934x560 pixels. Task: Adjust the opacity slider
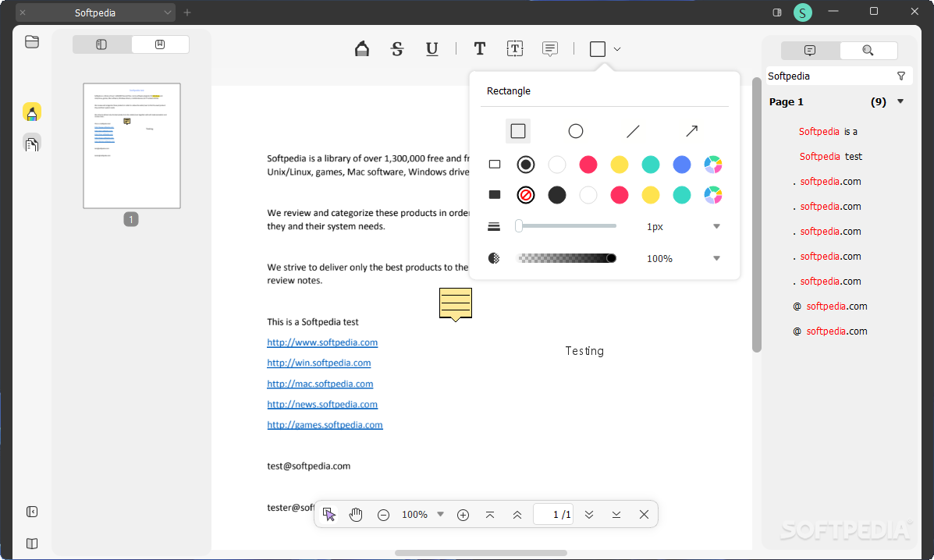[566, 258]
